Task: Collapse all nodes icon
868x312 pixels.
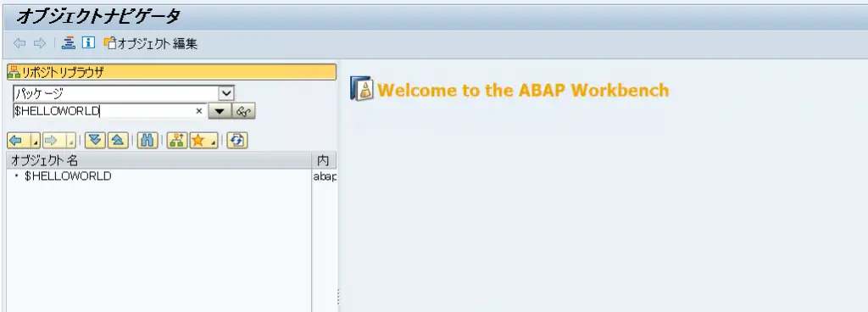Action: tap(118, 141)
